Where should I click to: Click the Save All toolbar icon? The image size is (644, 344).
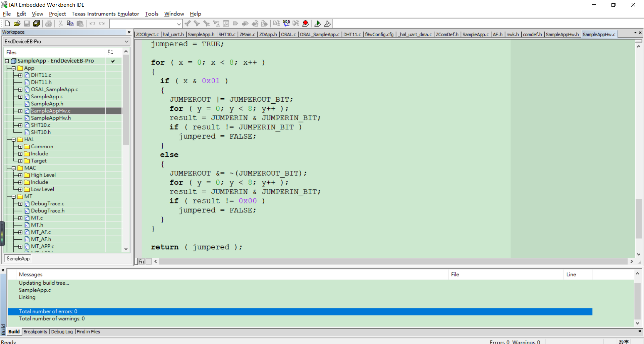(x=37, y=23)
